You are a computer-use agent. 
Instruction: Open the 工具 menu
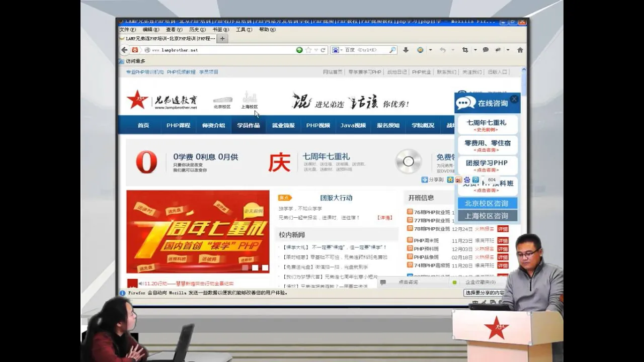point(244,30)
